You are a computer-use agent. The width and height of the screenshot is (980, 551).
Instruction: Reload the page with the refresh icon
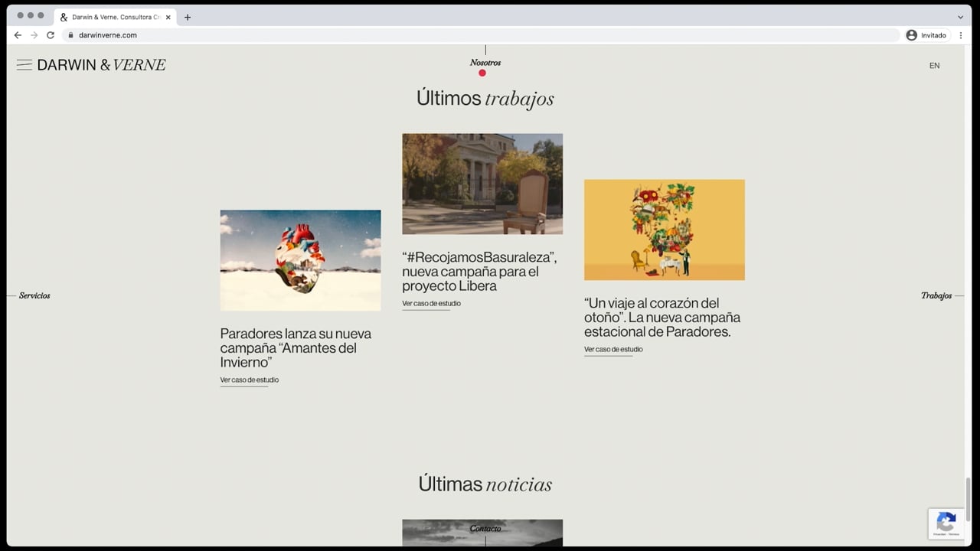(51, 35)
